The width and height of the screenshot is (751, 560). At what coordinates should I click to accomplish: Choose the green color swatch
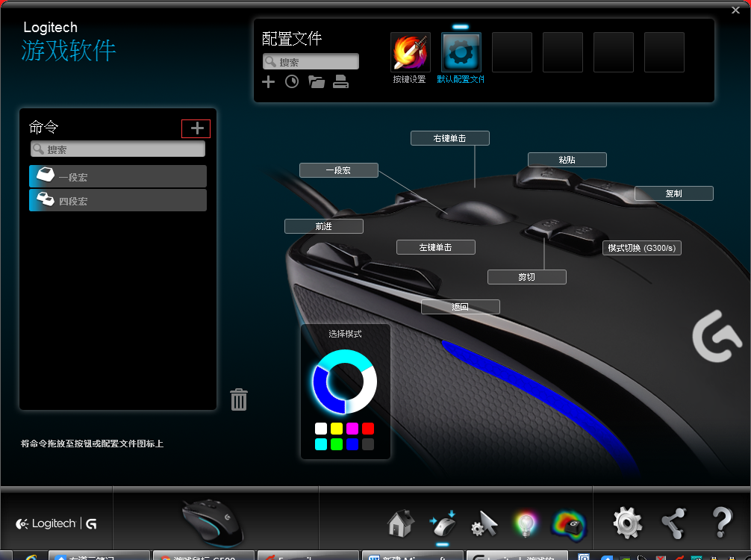[337, 444]
